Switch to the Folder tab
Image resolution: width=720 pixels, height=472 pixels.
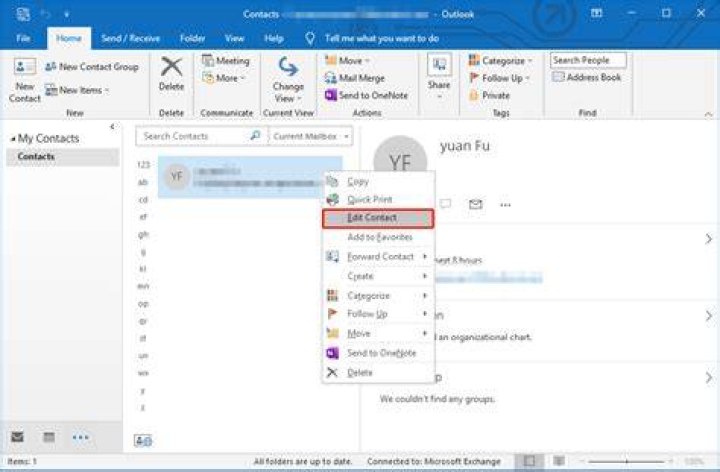click(192, 39)
